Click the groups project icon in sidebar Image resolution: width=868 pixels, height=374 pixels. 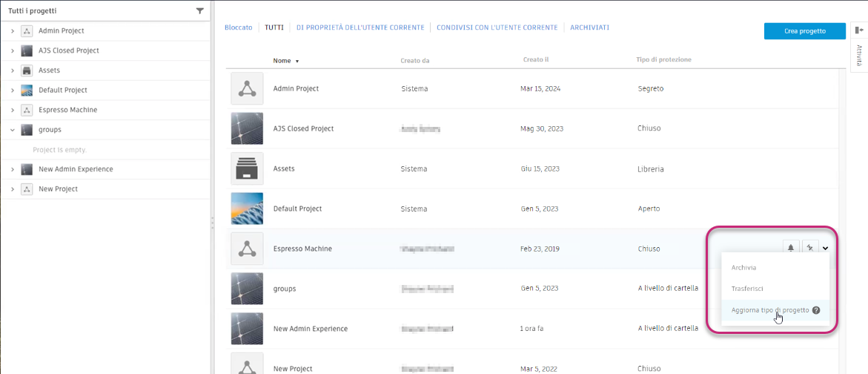(26, 130)
